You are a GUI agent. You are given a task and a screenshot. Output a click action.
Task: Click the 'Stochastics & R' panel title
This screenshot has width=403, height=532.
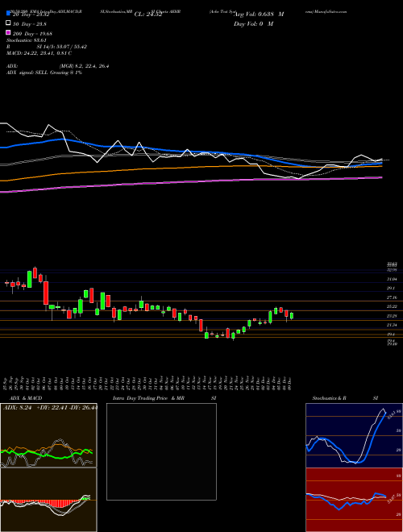330,398
